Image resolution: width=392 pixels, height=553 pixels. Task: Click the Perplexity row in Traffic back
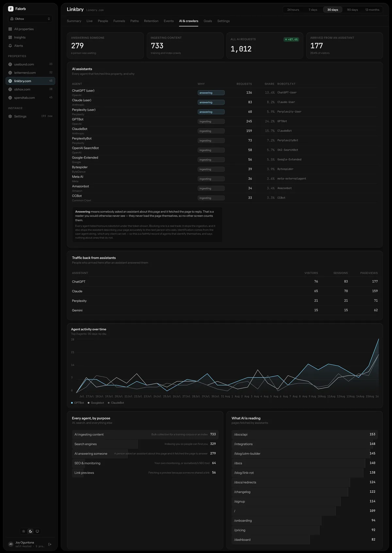pyautogui.click(x=225, y=301)
